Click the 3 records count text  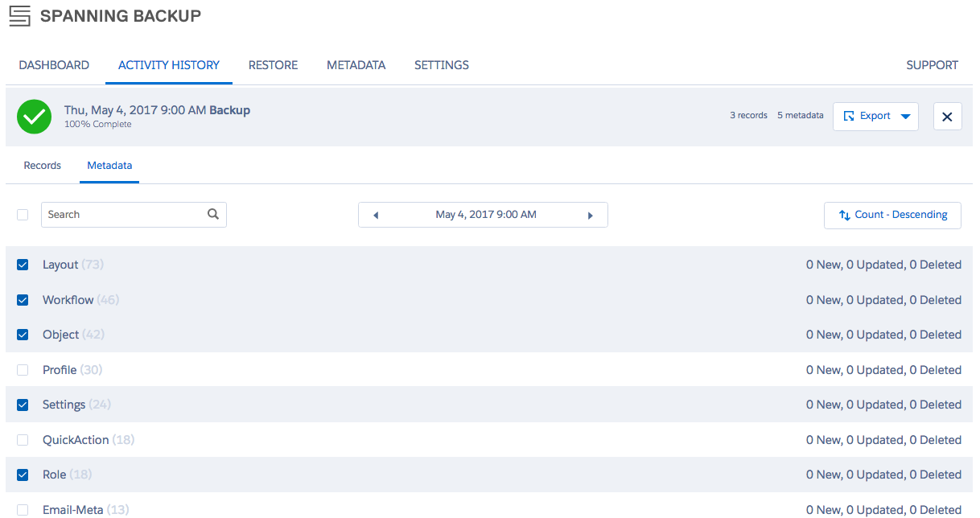[748, 116]
